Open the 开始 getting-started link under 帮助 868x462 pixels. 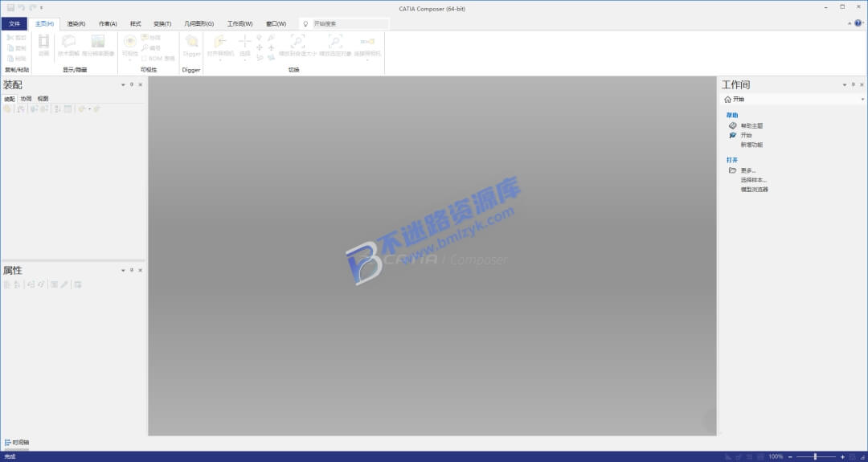pos(746,135)
